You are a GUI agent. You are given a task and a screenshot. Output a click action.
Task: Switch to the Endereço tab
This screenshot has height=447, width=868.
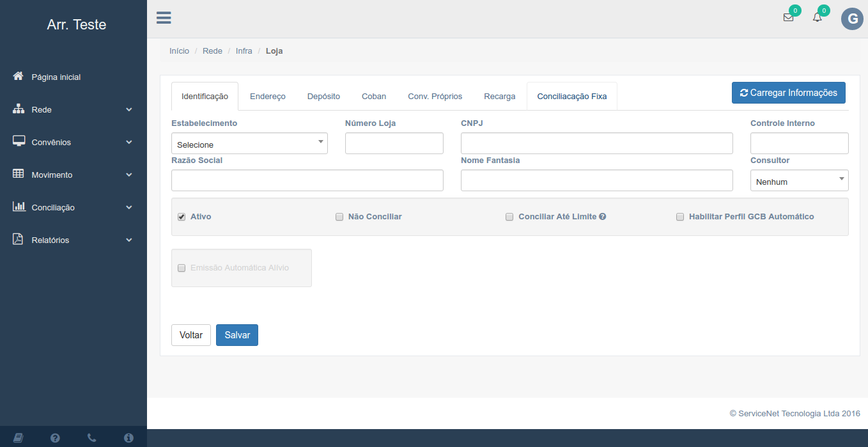267,97
